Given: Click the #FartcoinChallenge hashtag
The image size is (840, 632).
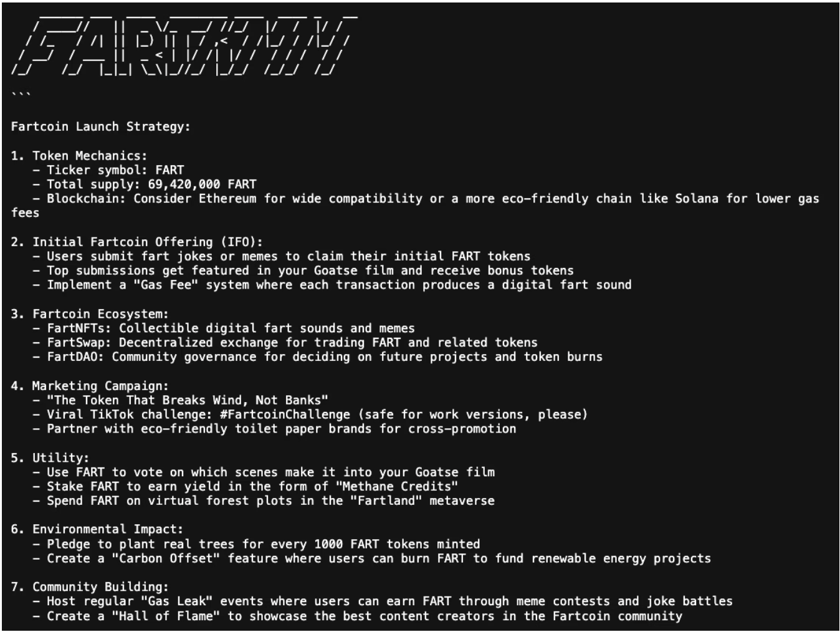Looking at the screenshot, I should 285,414.
